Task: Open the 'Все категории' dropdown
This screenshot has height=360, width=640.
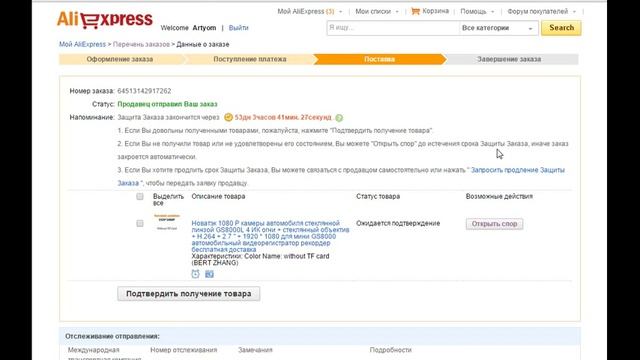Action: [x=498, y=28]
